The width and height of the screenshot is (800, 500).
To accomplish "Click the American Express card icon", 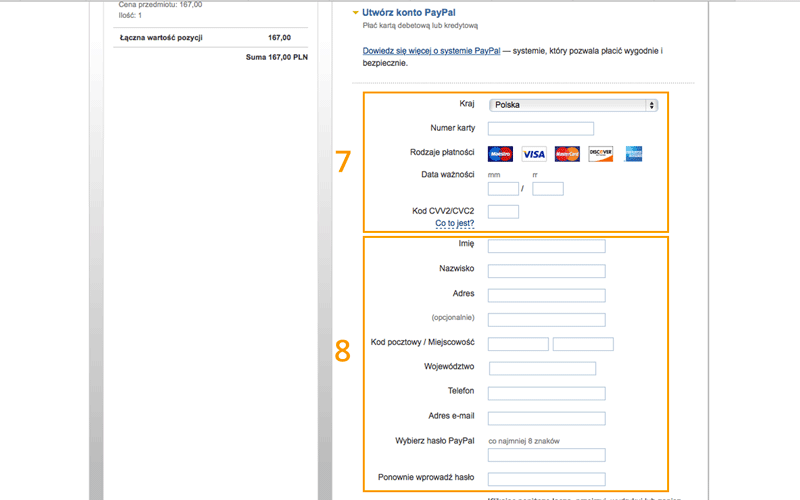I will click(x=632, y=154).
